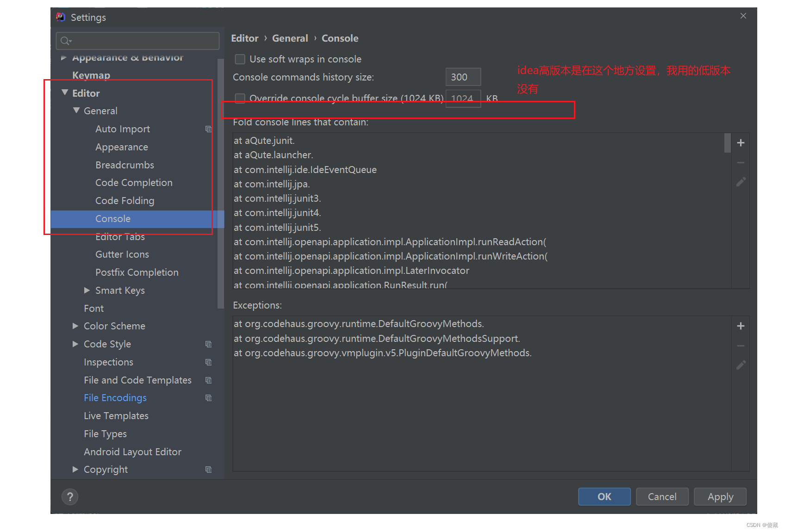This screenshot has height=532, width=785.
Task: Expand the Smart Keys node
Action: click(x=87, y=291)
